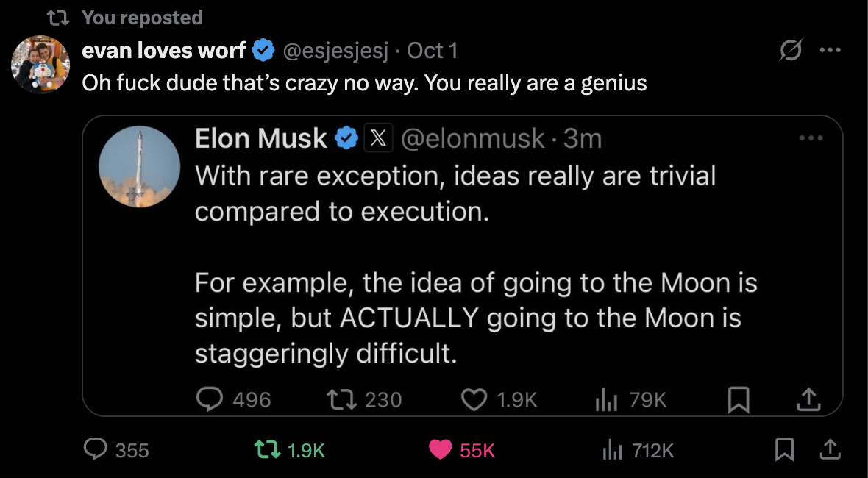Click the heart icon in quoted post
This screenshot has height=478, width=868.
473,399
